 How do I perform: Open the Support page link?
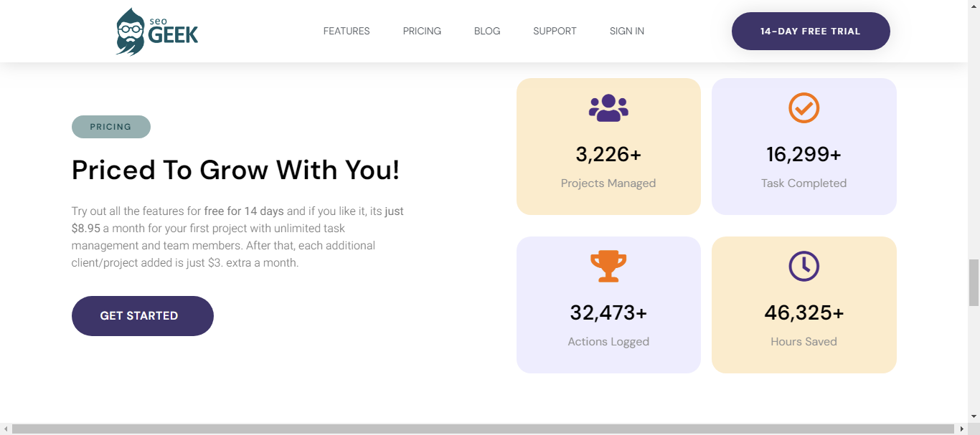pos(555,31)
